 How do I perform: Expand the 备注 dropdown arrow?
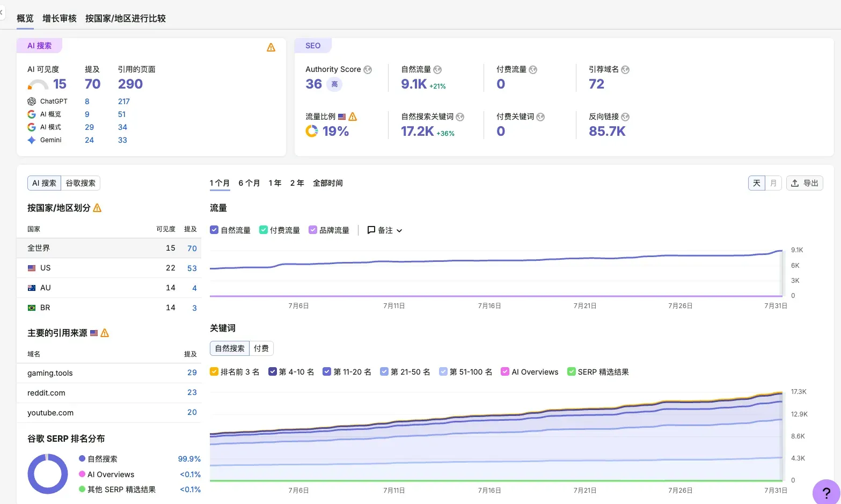coord(399,231)
